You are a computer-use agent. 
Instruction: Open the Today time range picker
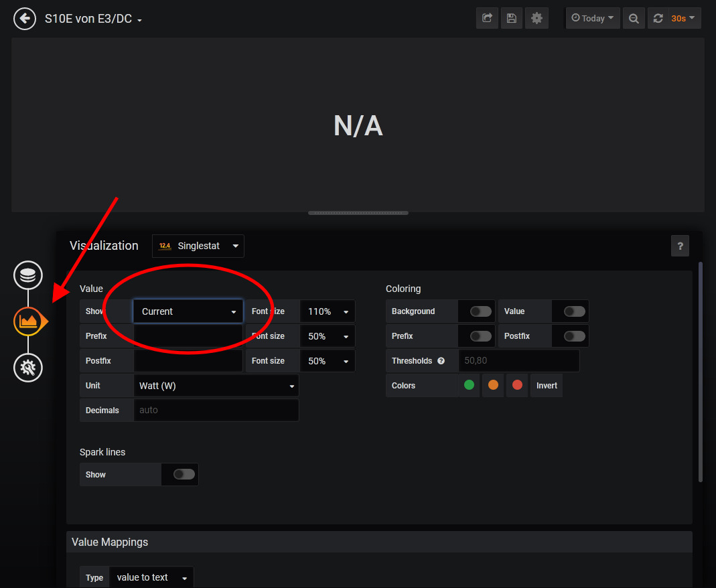tap(593, 19)
